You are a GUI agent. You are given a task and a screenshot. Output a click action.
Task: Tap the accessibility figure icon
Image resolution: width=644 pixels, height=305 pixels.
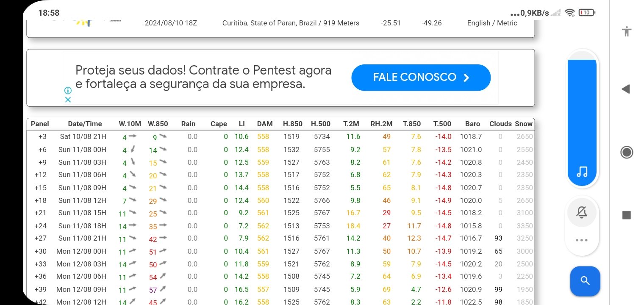627,31
